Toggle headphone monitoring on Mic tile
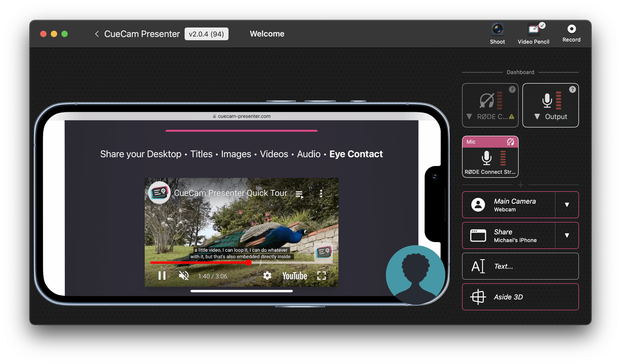621x364 pixels. (510, 142)
